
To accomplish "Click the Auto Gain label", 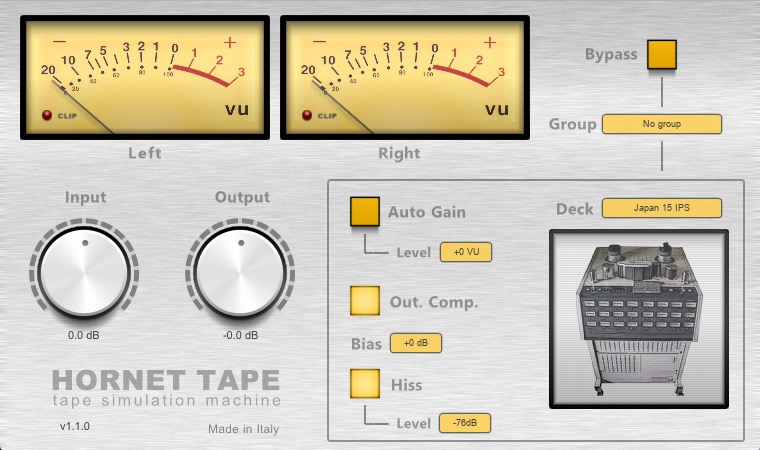I will tap(427, 212).
